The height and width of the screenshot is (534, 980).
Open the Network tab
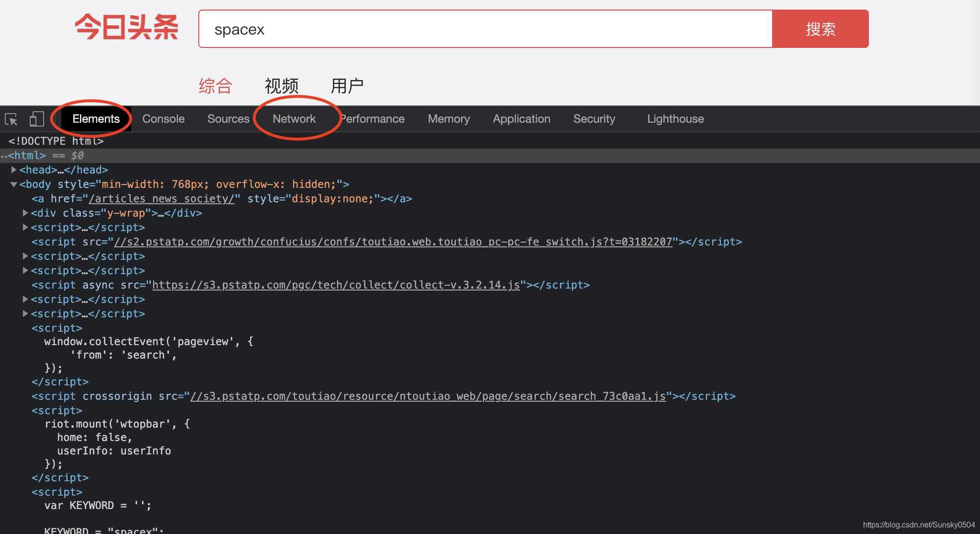pyautogui.click(x=294, y=119)
